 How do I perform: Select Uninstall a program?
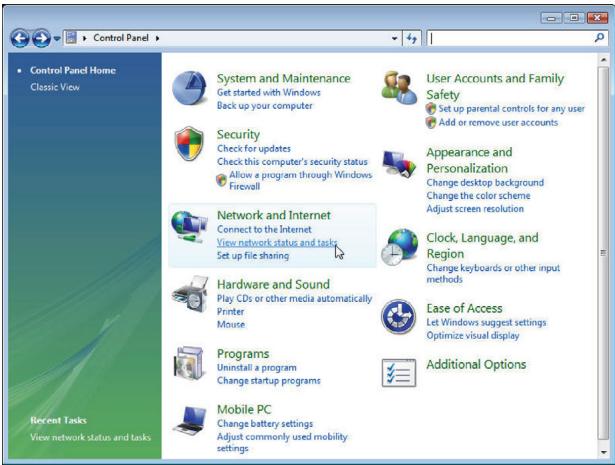pos(257,368)
